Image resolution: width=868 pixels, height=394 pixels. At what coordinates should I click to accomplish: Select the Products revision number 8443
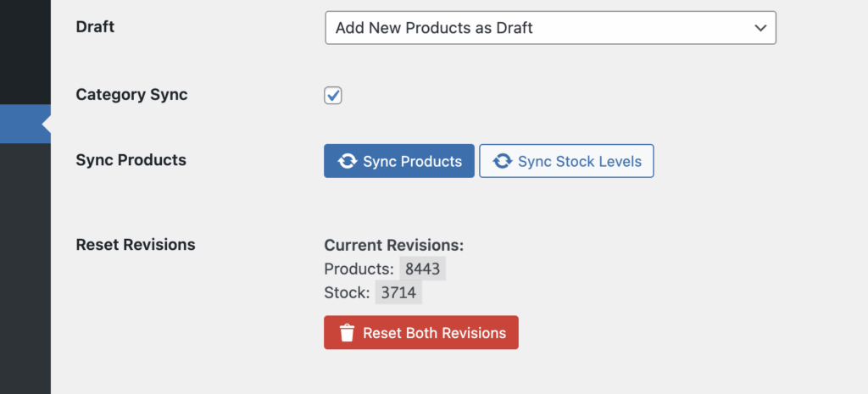tap(422, 269)
